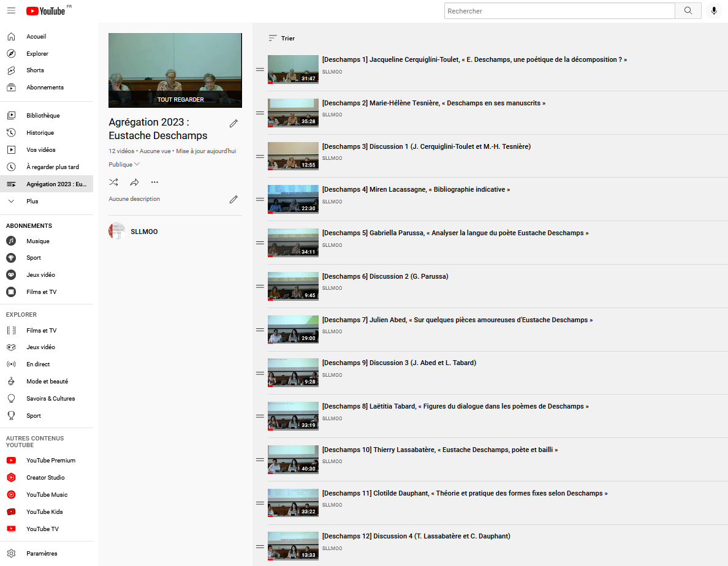The height and width of the screenshot is (566, 728).
Task: Open playlist more options menu
Action: [x=154, y=183]
